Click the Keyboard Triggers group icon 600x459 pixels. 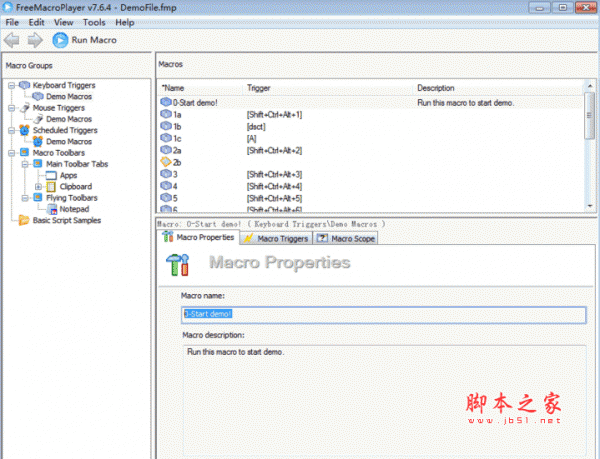(24, 85)
